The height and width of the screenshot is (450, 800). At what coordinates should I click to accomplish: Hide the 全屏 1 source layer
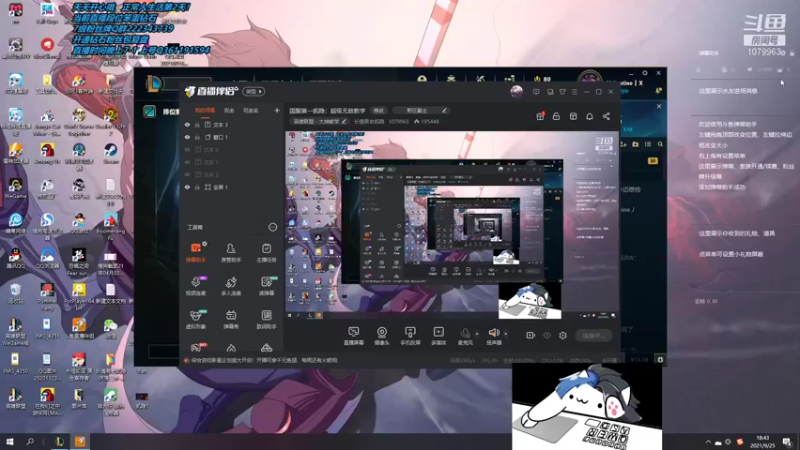coord(187,187)
